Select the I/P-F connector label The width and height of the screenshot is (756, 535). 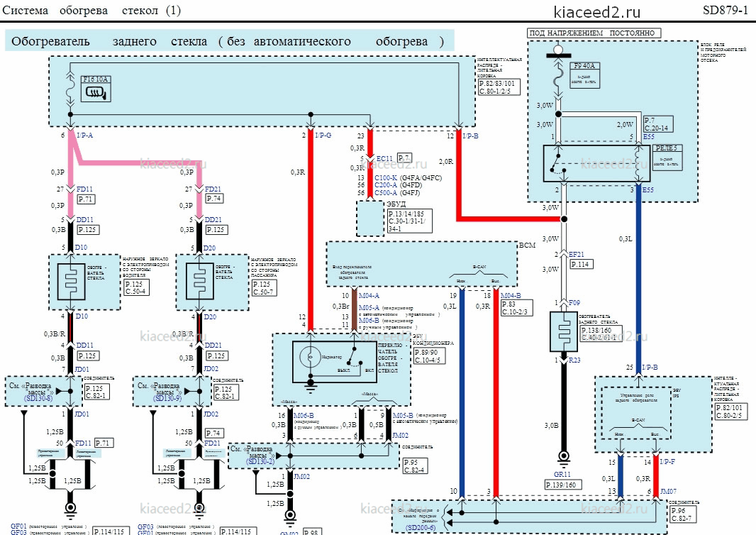[667, 462]
